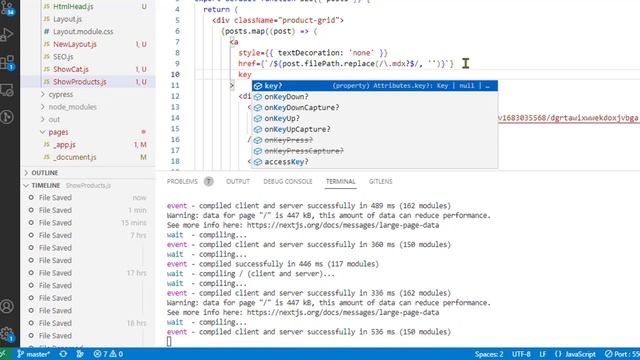Image resolution: width=640 pixels, height=360 pixels.
Task: Choose 'onKeyPressCapture?' suggestion
Action: click(375, 151)
